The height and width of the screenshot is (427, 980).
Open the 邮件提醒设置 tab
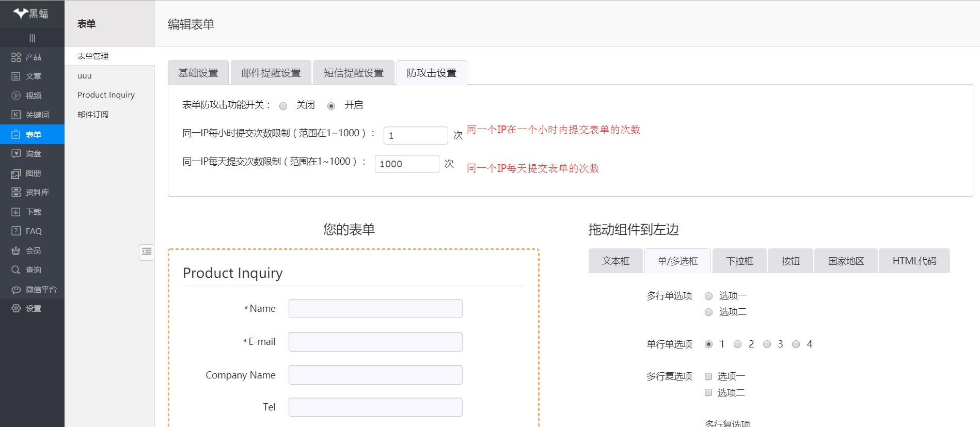(271, 73)
